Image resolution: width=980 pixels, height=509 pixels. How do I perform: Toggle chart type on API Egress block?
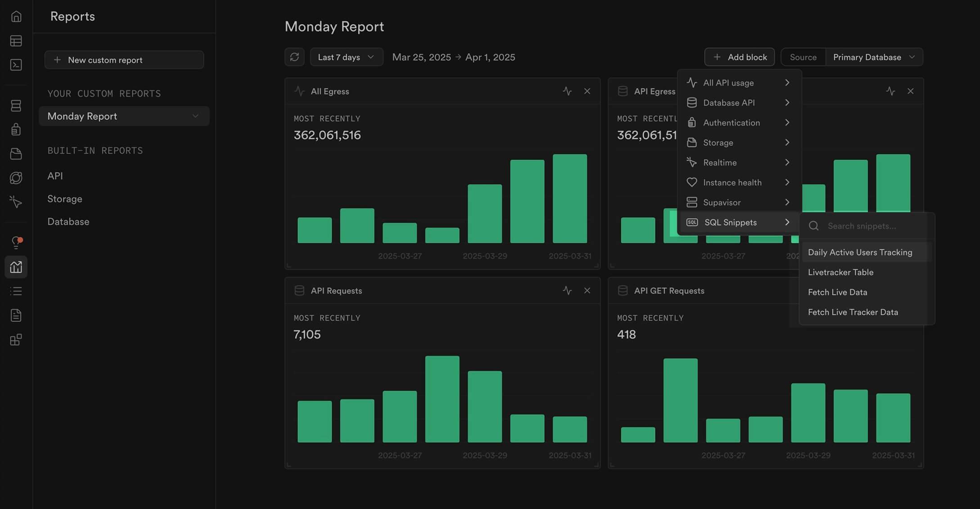[890, 91]
